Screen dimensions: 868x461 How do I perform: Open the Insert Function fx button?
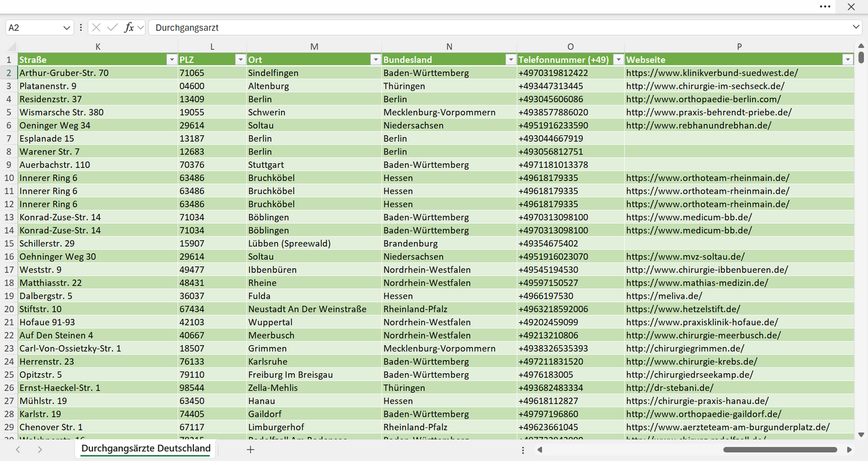coord(129,28)
